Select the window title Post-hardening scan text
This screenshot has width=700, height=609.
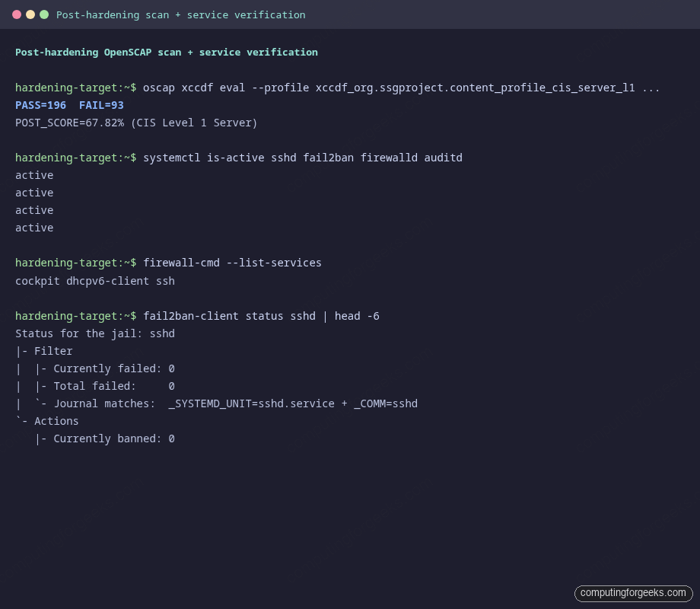click(x=180, y=14)
